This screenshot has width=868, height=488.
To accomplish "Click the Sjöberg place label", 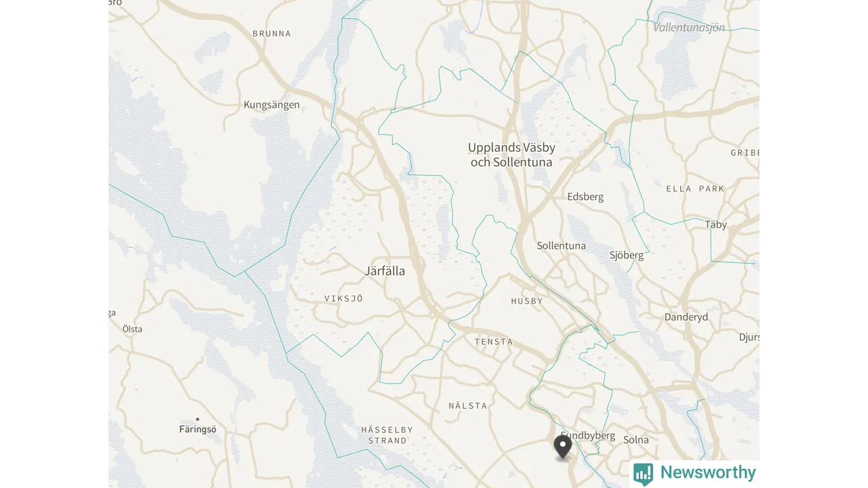I will (627, 256).
